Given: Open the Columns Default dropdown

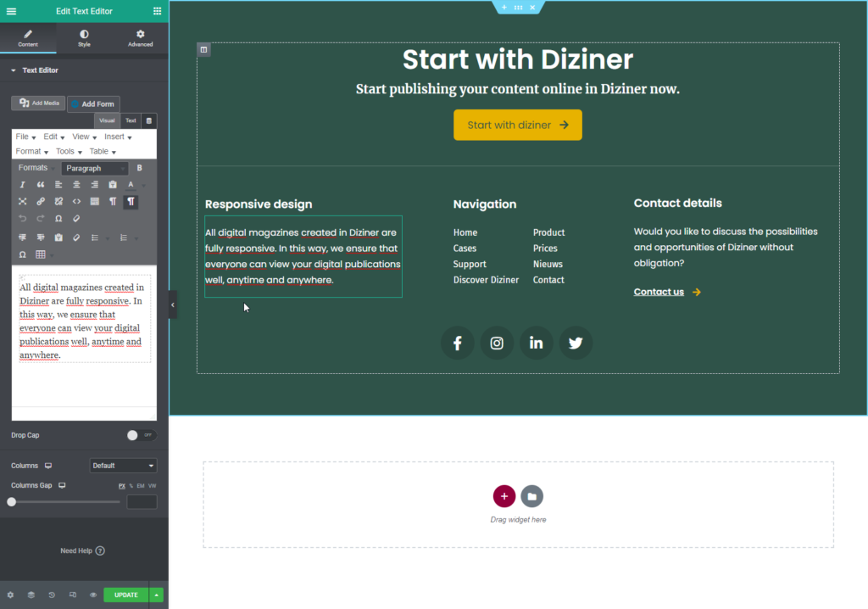Looking at the screenshot, I should (x=123, y=466).
